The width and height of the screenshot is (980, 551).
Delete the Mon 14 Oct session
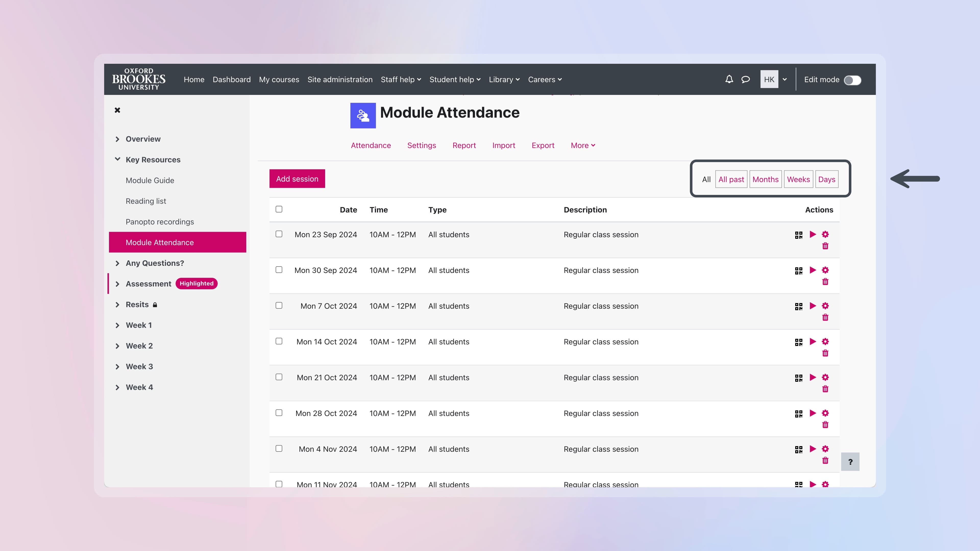pyautogui.click(x=826, y=353)
